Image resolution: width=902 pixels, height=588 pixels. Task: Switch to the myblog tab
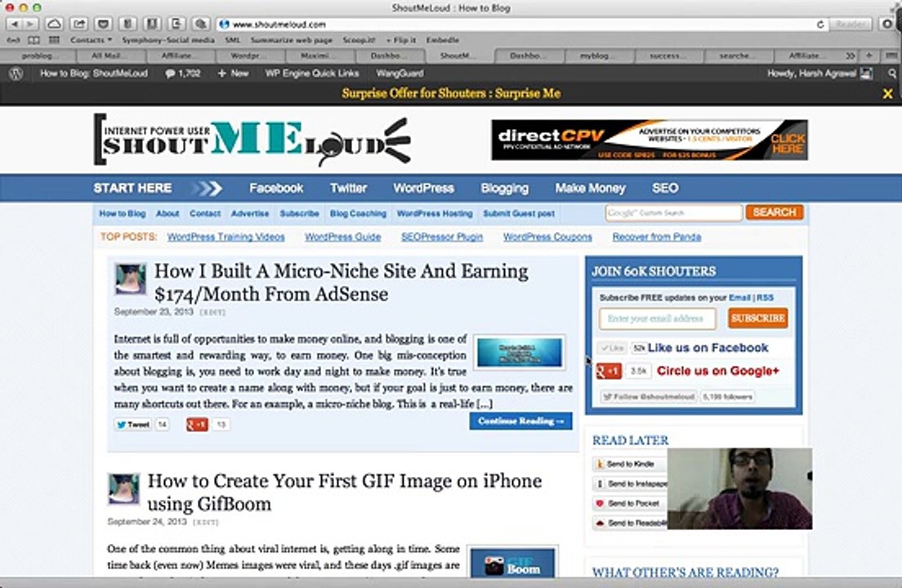(x=598, y=56)
